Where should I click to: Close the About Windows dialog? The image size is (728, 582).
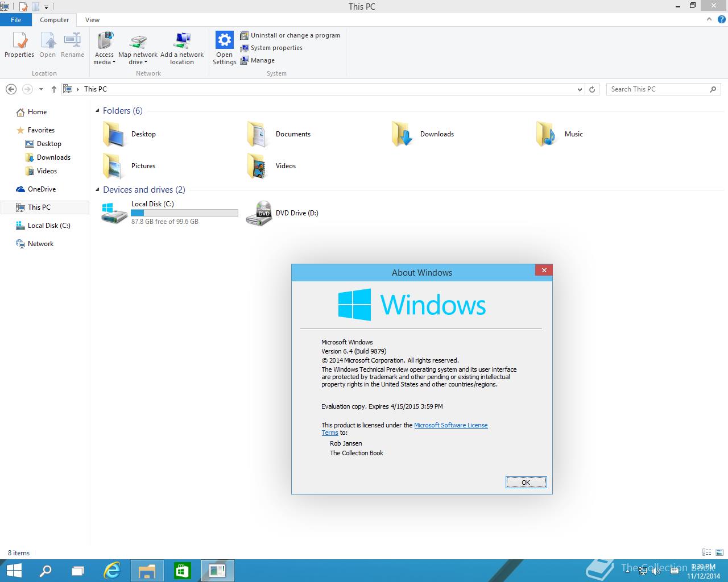pyautogui.click(x=544, y=271)
